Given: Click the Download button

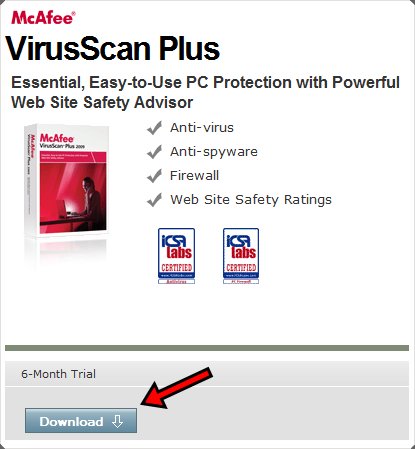Looking at the screenshot, I should click(81, 421).
